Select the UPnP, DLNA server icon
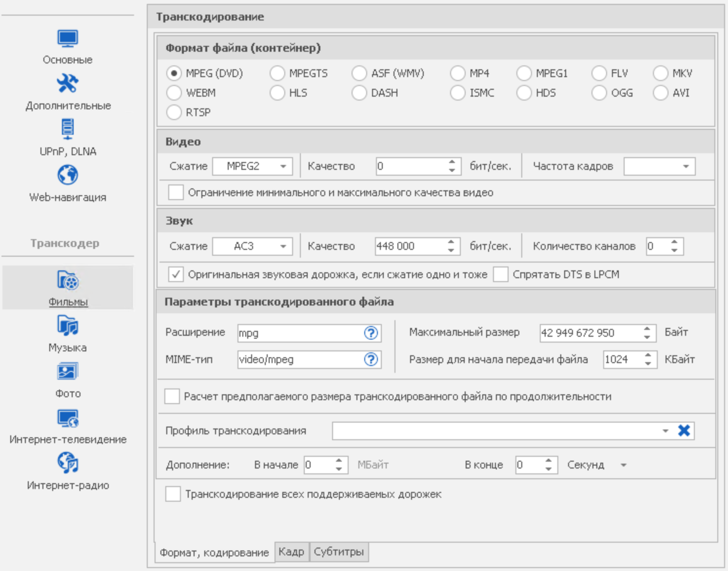The image size is (728, 571). [67, 129]
